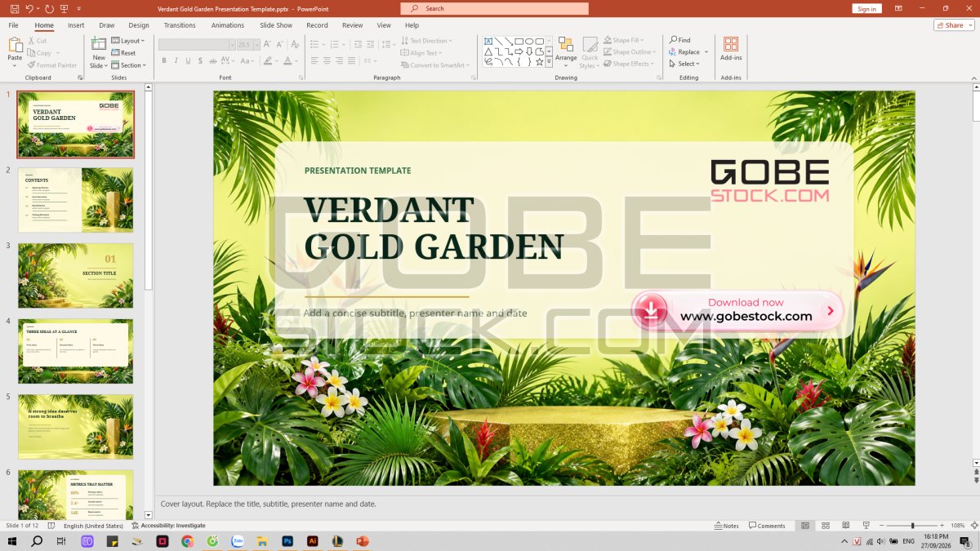Click the zoom slider handle

point(913,526)
